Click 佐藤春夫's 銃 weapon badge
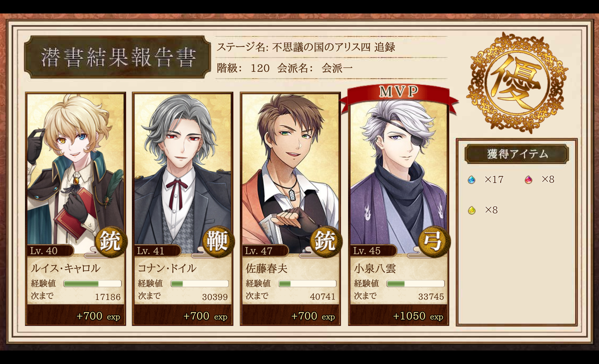The width and height of the screenshot is (599, 364). pos(326,242)
